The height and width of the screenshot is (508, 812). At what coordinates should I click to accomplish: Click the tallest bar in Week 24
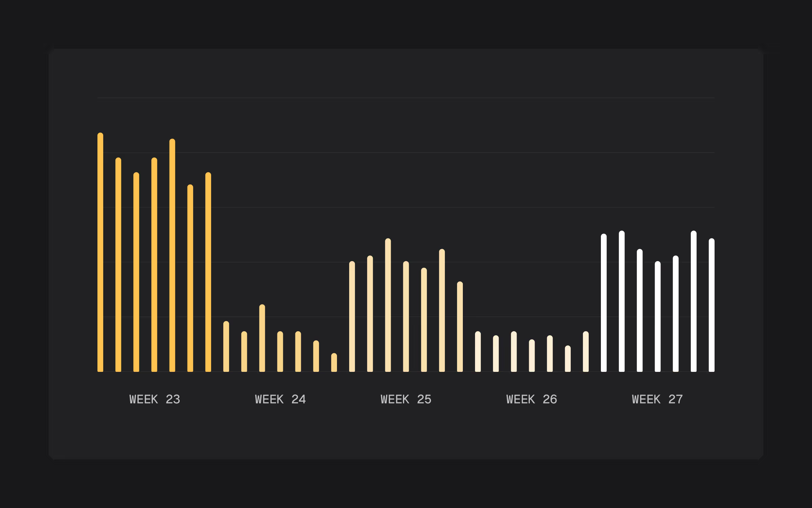coord(262,338)
